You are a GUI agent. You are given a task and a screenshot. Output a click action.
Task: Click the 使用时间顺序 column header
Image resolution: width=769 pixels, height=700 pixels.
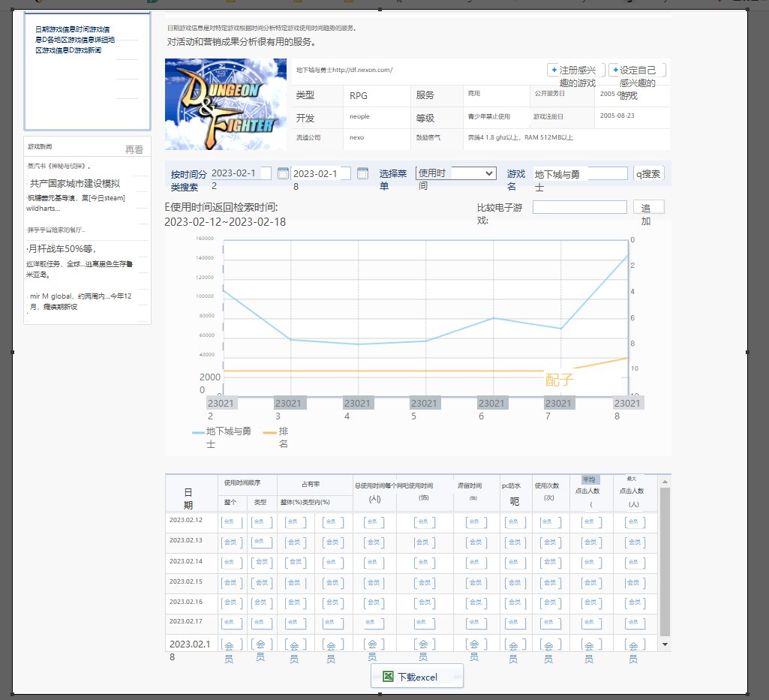(242, 482)
